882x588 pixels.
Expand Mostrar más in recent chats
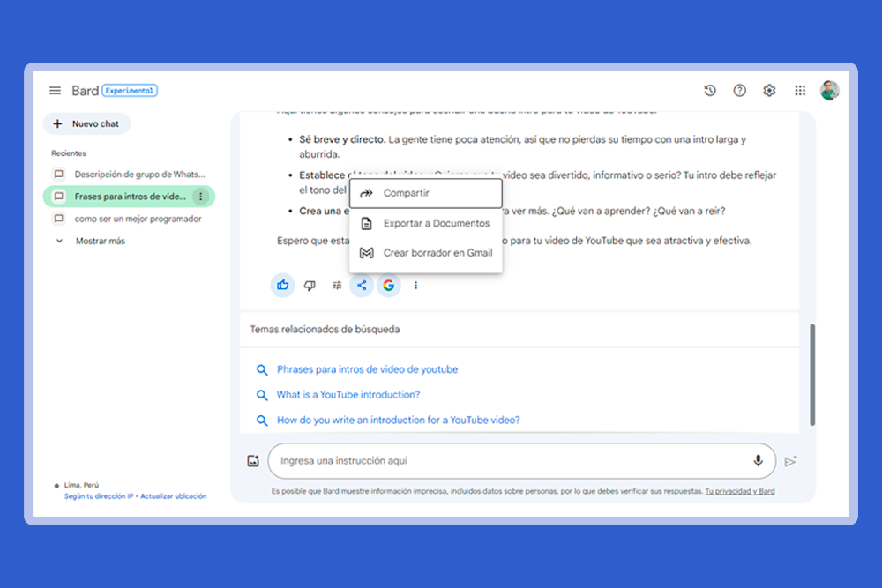(90, 241)
